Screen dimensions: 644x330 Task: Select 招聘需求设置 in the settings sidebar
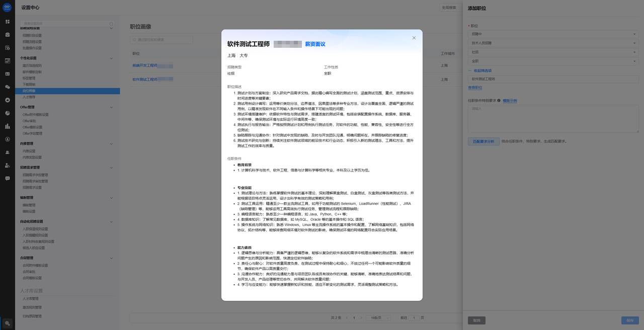pos(32,188)
